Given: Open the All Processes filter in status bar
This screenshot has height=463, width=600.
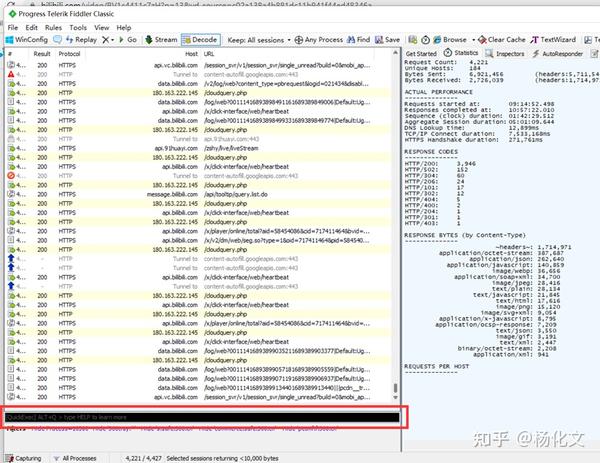Looking at the screenshot, I should (x=75, y=458).
